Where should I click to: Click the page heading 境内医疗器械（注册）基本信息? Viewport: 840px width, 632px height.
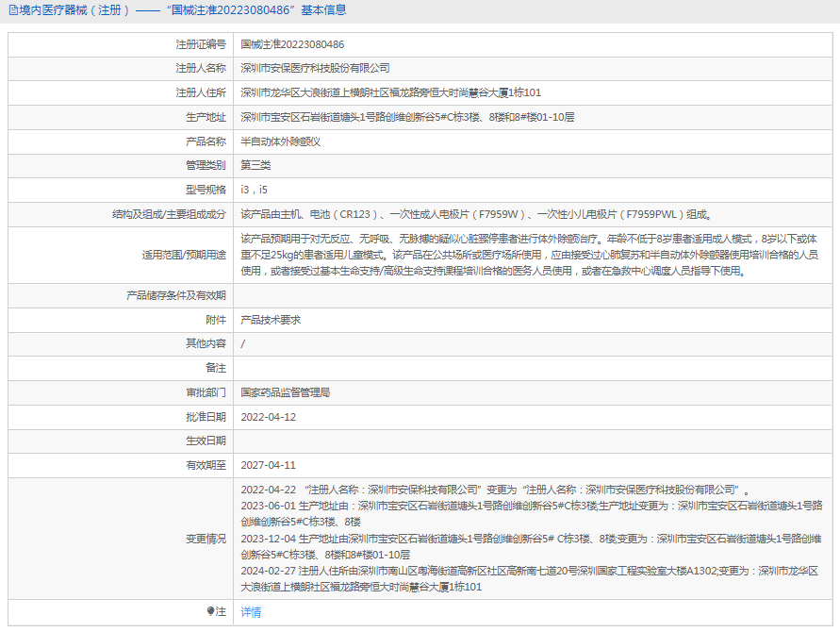click(177, 10)
